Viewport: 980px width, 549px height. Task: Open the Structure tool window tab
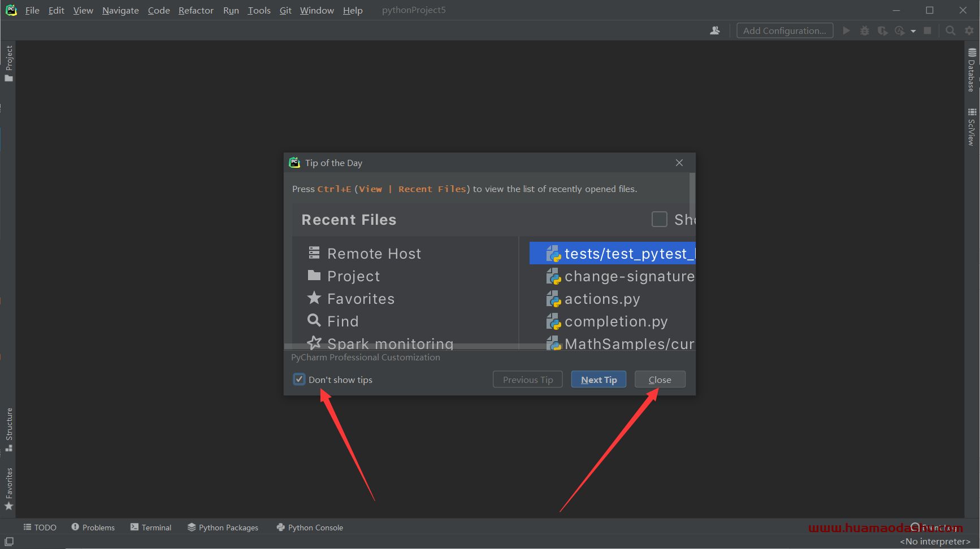click(8, 429)
